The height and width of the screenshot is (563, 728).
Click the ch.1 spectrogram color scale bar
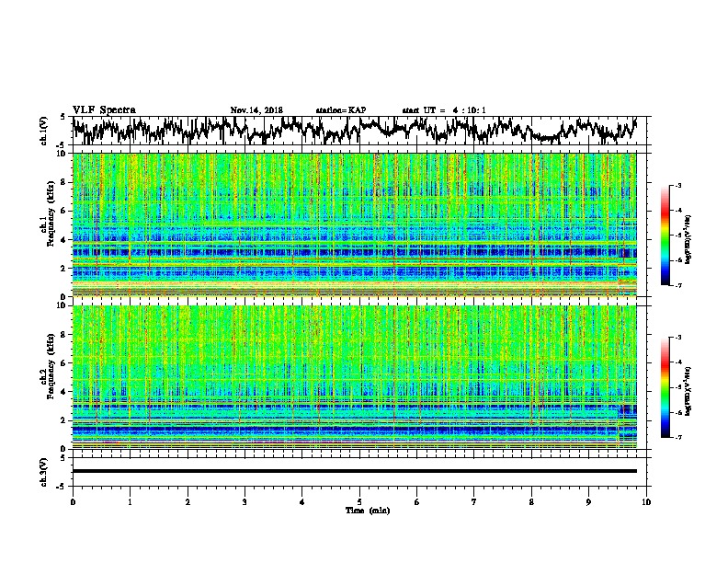(x=665, y=236)
